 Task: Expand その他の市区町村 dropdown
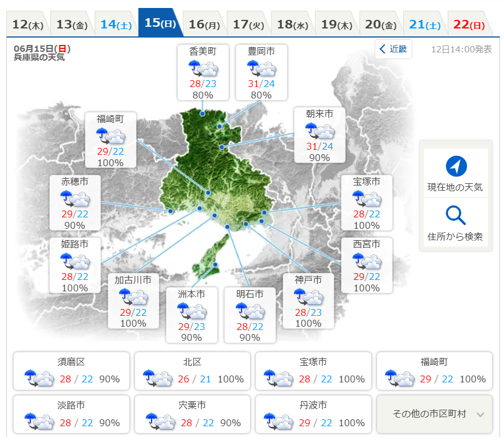(x=435, y=414)
